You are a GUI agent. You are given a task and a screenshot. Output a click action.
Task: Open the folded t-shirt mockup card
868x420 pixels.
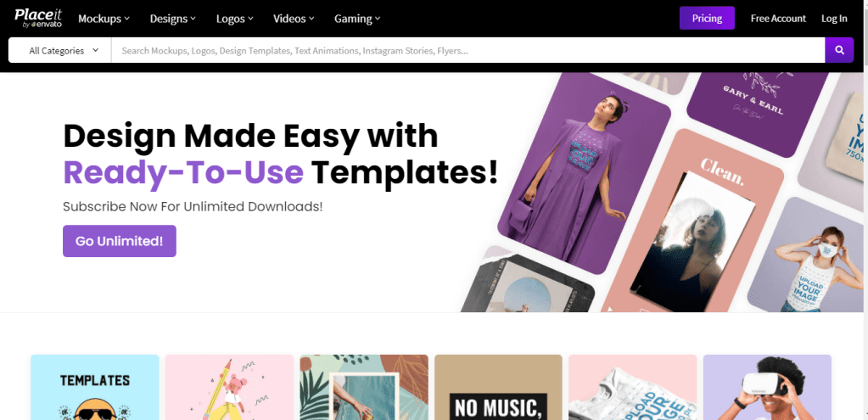pos(633,388)
